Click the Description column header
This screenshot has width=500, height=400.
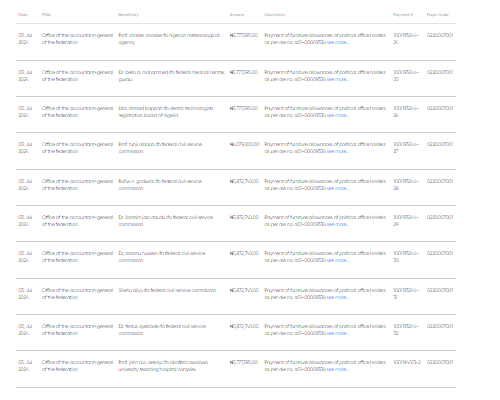[275, 15]
